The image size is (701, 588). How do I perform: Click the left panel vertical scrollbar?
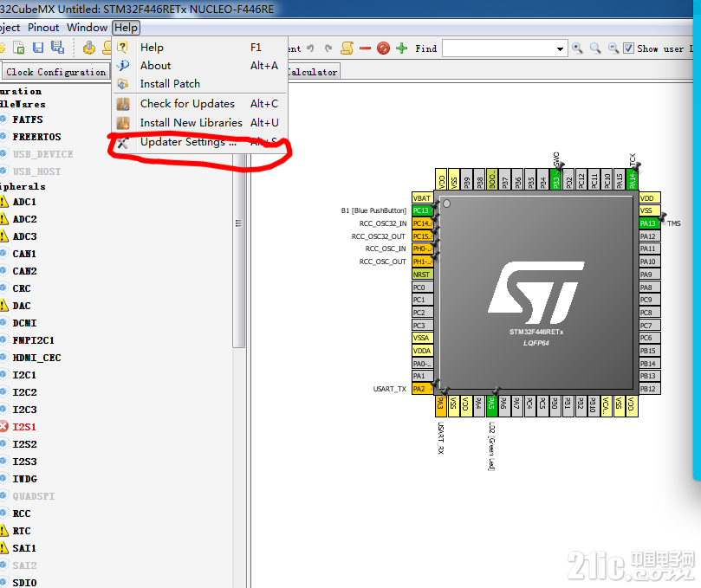coord(238,250)
